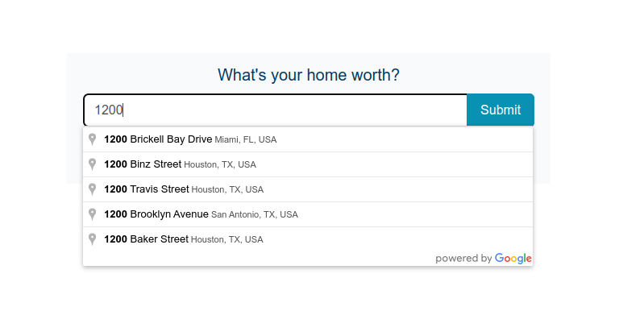Click the "Miami, FL, USA" location text

(x=246, y=140)
